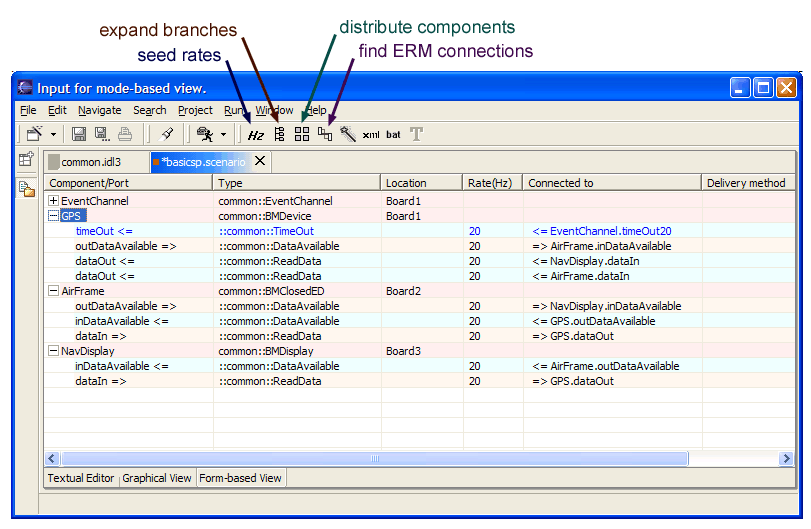
Task: Click the Print icon in toolbar
Action: [x=125, y=134]
